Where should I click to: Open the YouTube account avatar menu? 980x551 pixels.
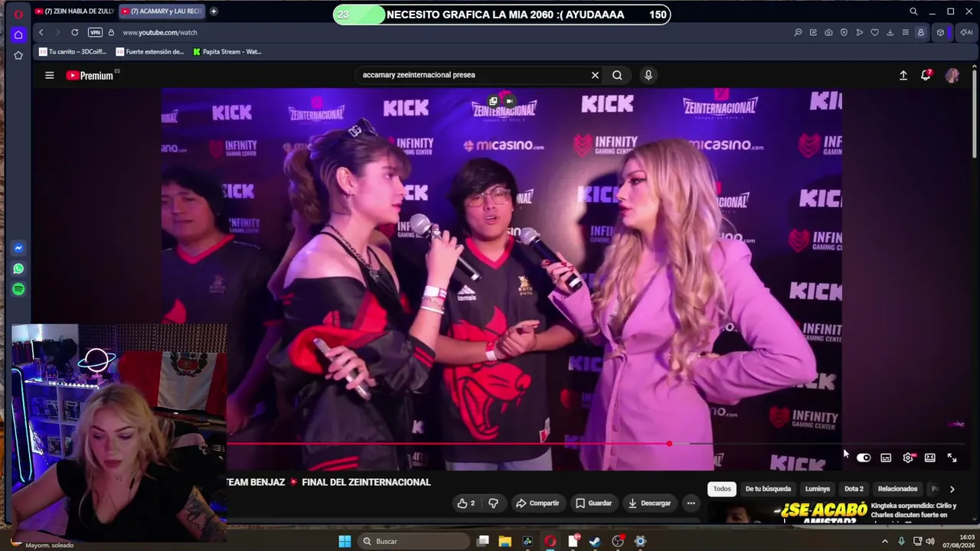[952, 75]
